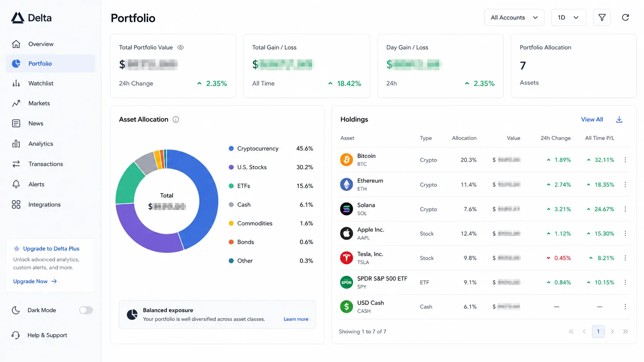Open the filter funnel icon
Screen dimensions: 644x362
pos(602,17)
